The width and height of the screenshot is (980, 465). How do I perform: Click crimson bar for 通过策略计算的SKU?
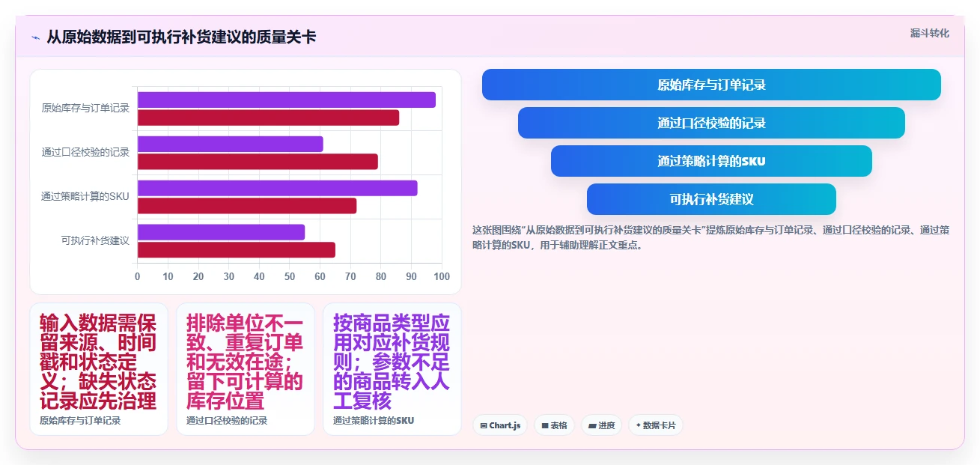point(246,206)
